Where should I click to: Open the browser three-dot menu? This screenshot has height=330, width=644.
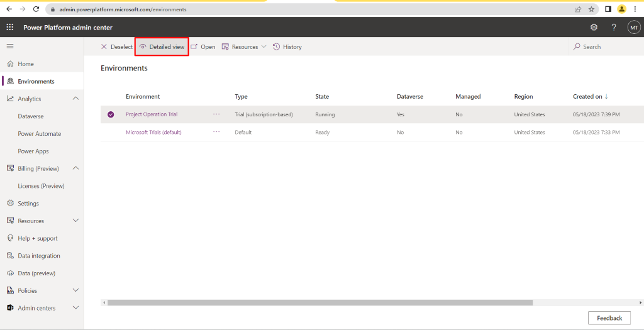[x=635, y=9]
